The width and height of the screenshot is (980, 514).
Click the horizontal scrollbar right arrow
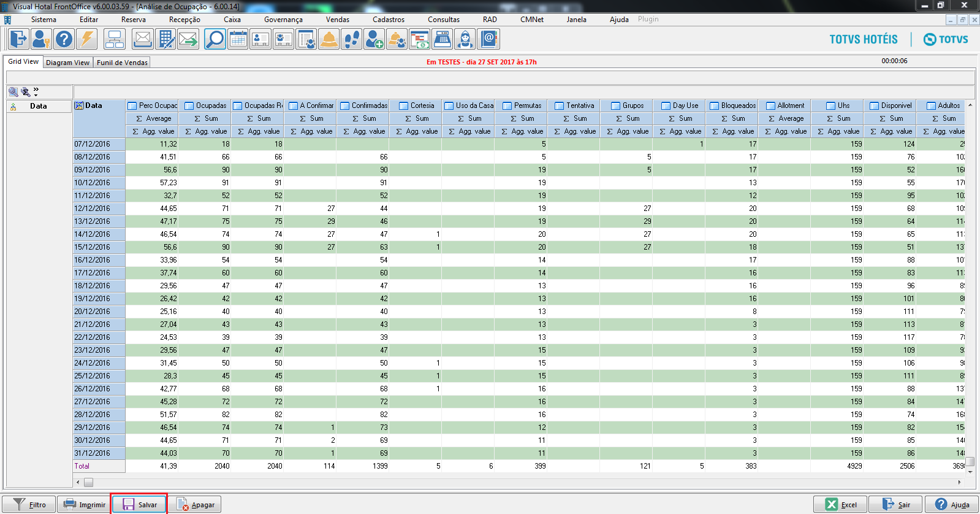pos(959,482)
